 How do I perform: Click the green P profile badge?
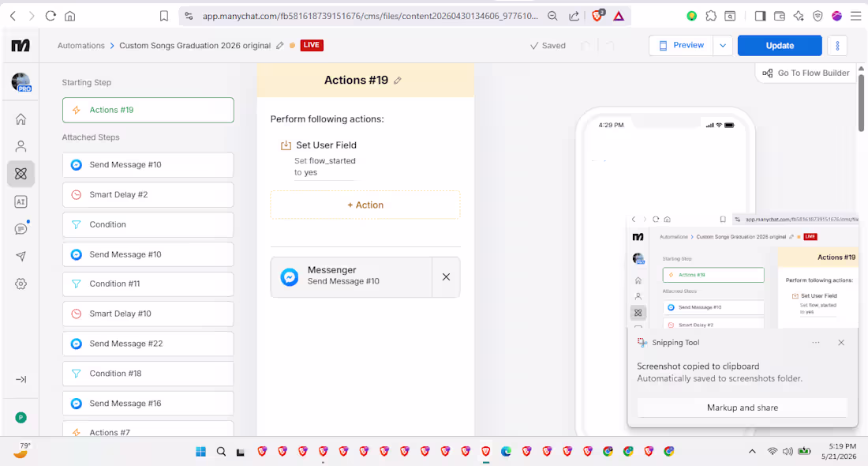tap(21, 418)
